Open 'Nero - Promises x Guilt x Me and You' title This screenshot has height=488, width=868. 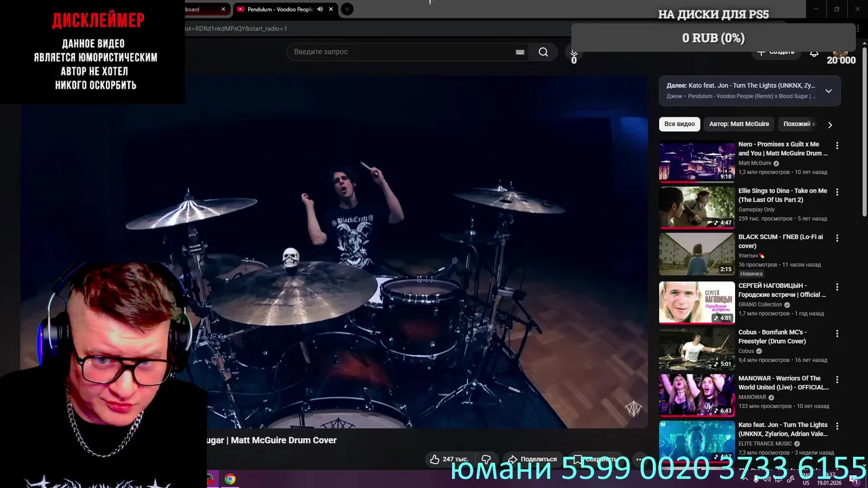(783, 148)
